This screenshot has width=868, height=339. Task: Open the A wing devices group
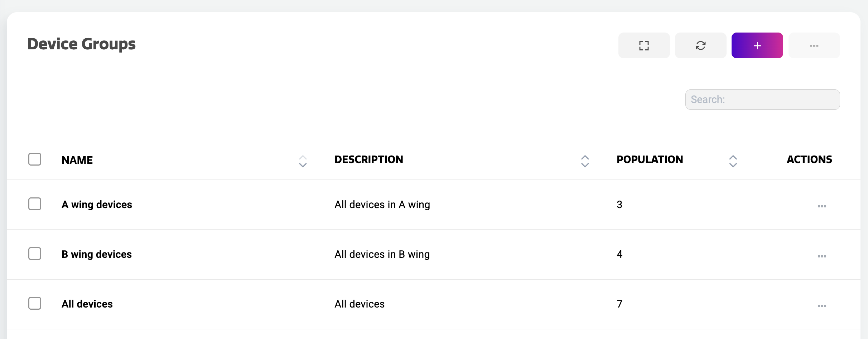[x=97, y=205]
